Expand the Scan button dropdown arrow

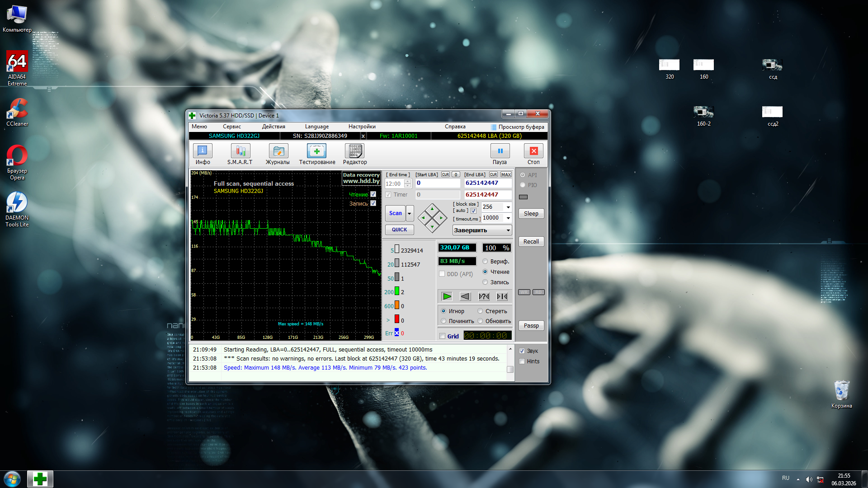tap(410, 213)
